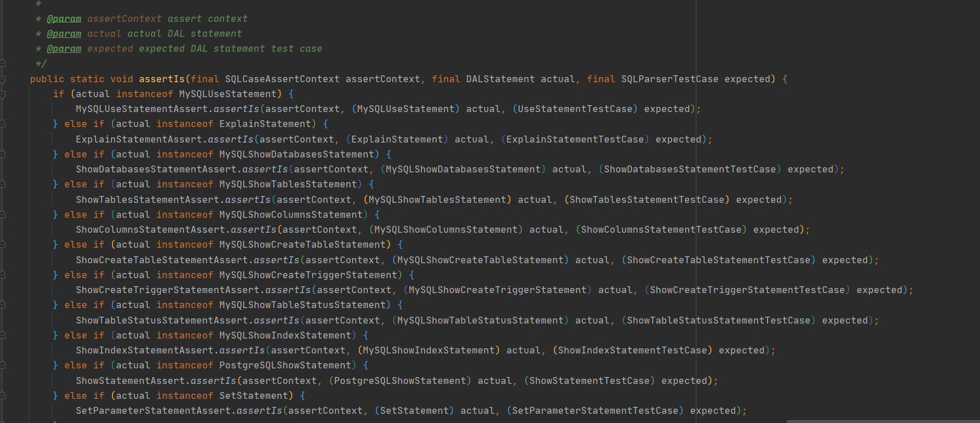Click the 'void' return type keyword

[122, 79]
